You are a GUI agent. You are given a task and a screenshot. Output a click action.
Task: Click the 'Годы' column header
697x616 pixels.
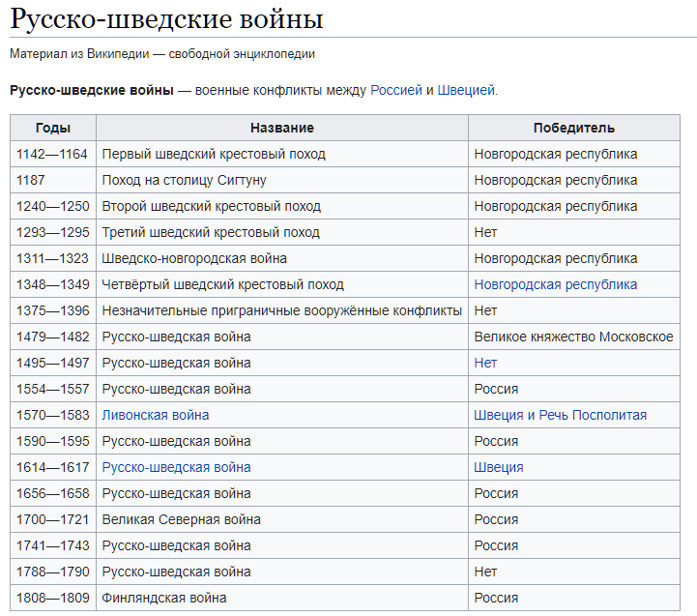53,128
